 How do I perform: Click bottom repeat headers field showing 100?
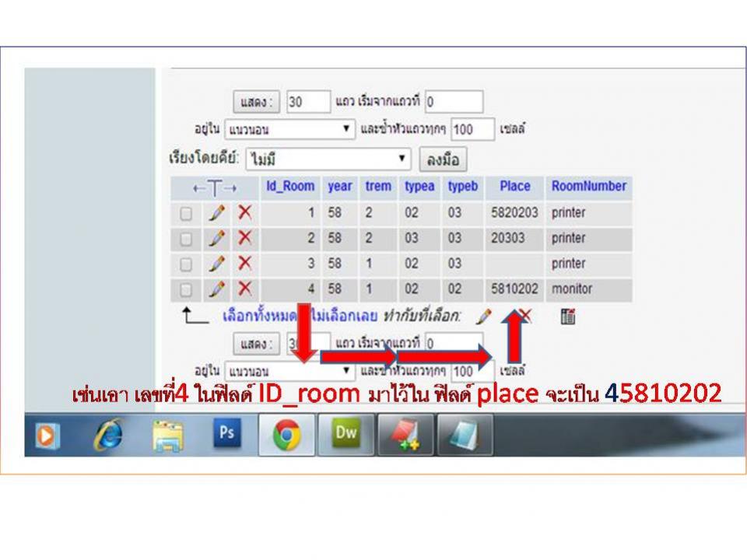472,371
